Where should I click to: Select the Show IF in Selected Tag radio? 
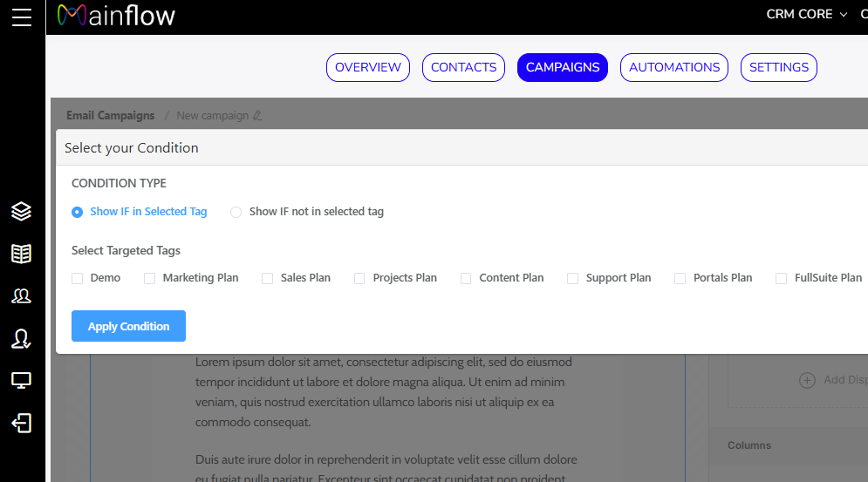78,212
